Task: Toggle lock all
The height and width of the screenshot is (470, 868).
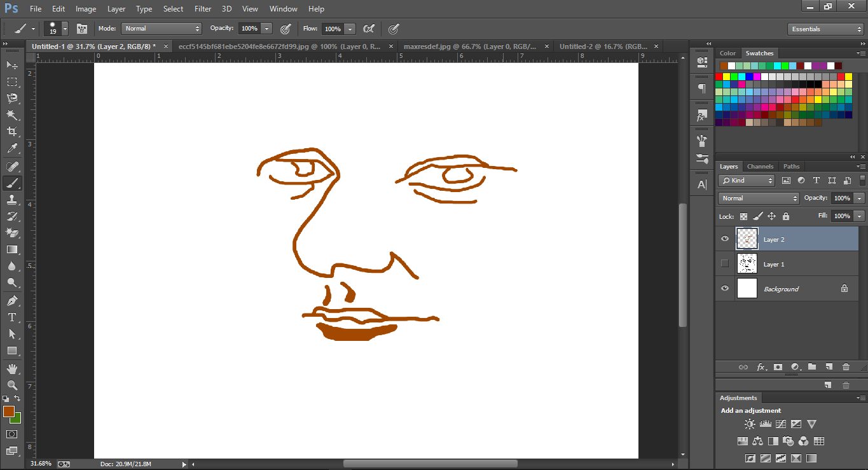Action: click(x=786, y=216)
